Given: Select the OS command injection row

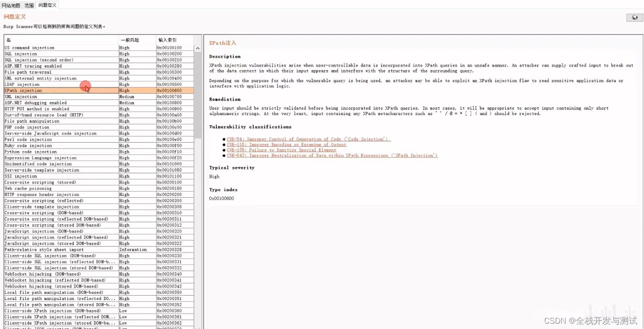Looking at the screenshot, I should 99,48.
